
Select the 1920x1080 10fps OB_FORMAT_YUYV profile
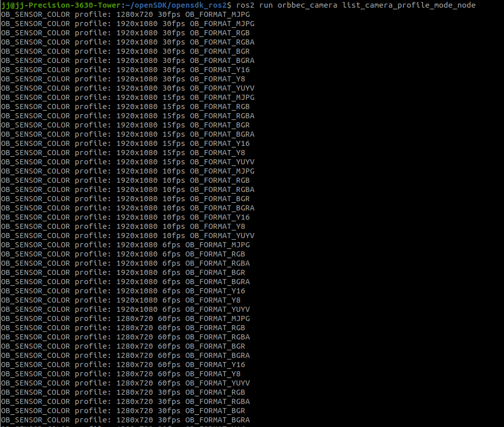128,236
